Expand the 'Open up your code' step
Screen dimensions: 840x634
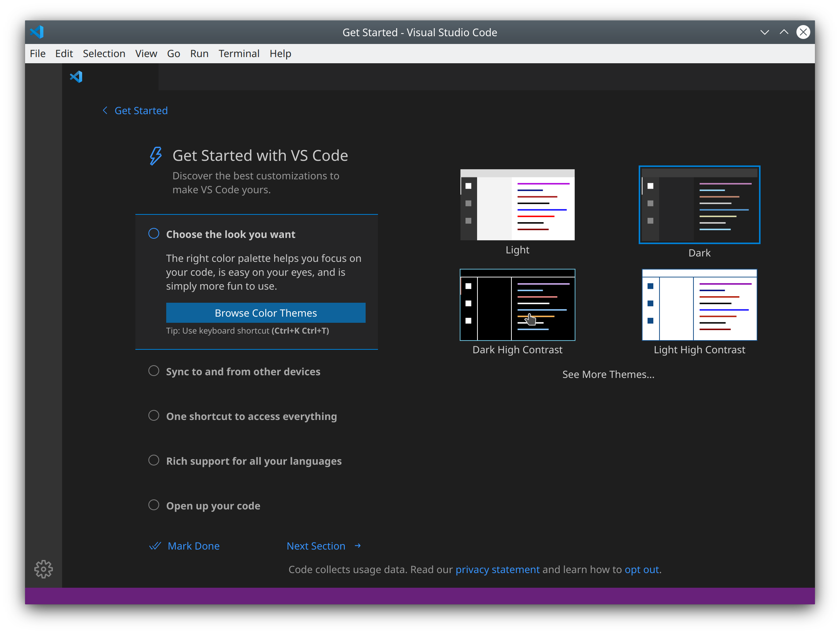(213, 506)
